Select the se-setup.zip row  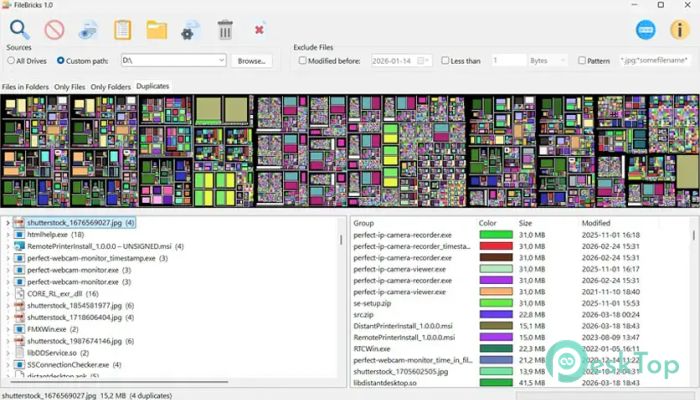(520, 303)
